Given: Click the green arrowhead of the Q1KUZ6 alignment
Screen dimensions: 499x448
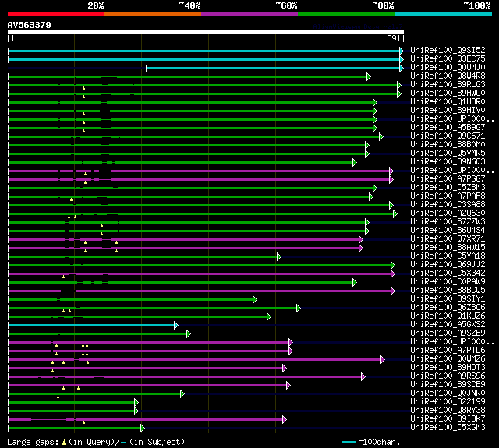Looking at the screenshot, I should pos(268,316).
